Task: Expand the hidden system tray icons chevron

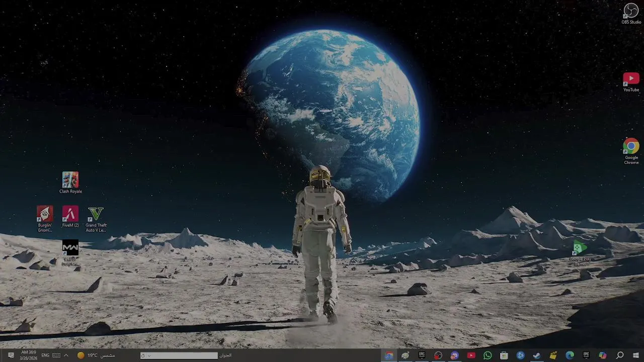Action: tap(66, 355)
